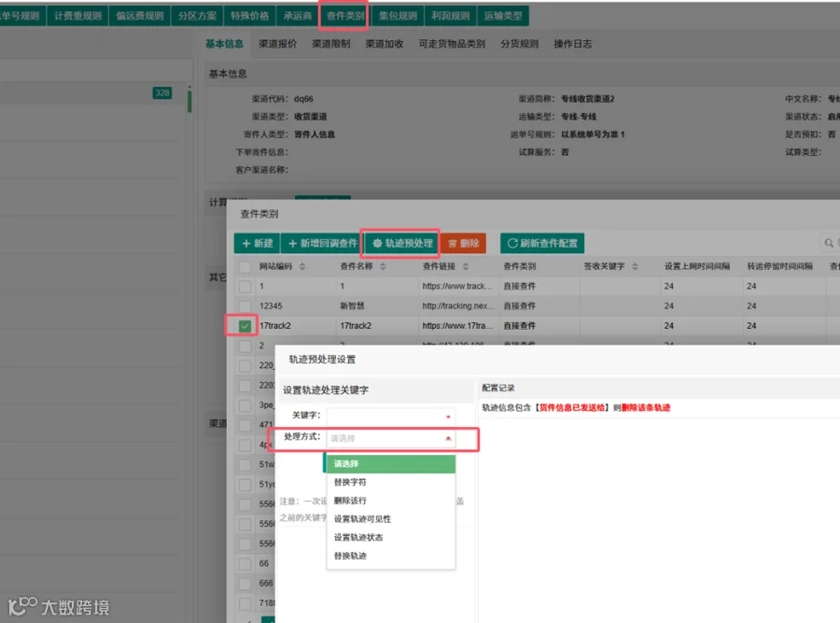Select the 分货规则 sub-tab
Image resolution: width=840 pixels, height=623 pixels.
519,44
